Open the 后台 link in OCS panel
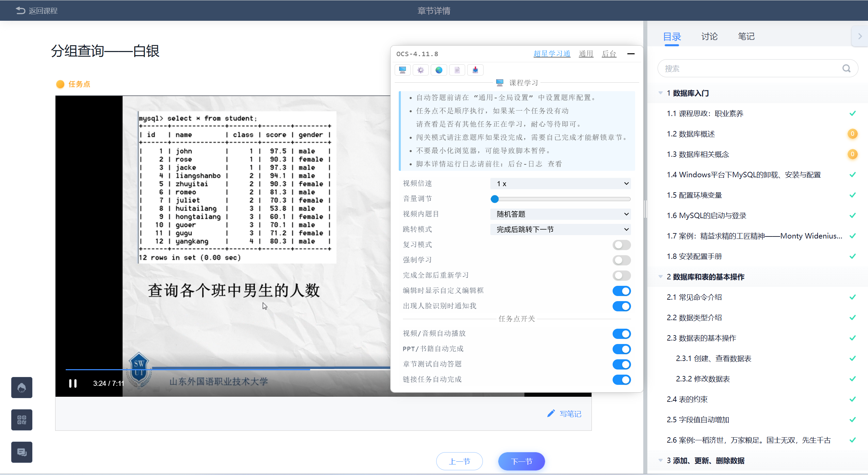 [609, 54]
